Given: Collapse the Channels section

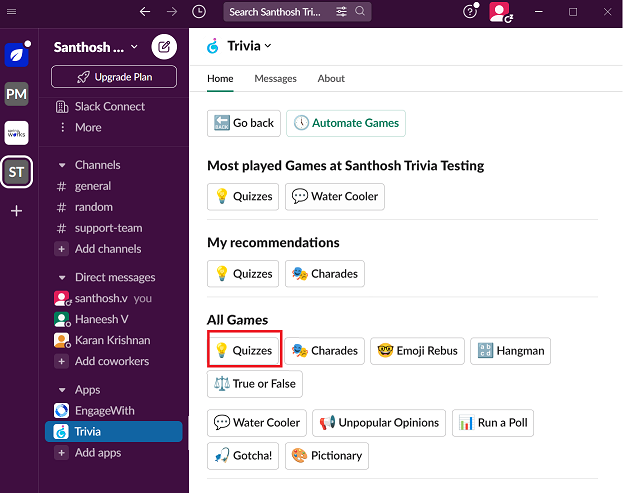Looking at the screenshot, I should coord(62,165).
